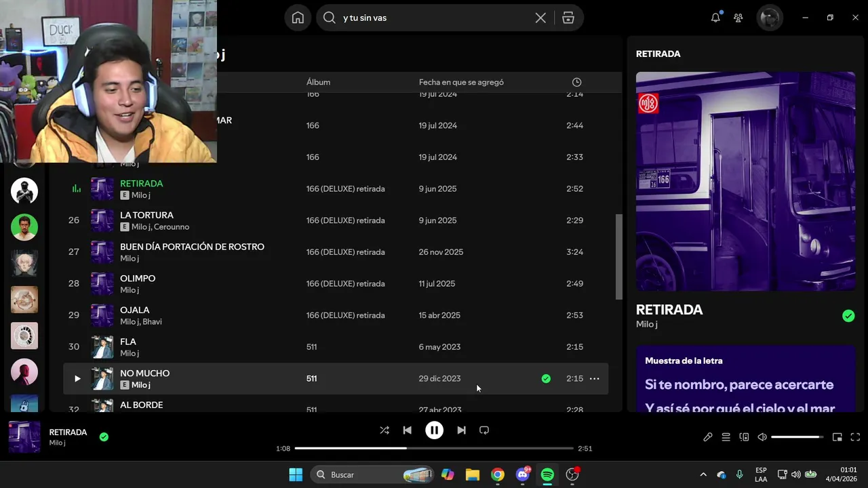This screenshot has width=868, height=488.
Task: Open the OJALA album cover thumbnail
Action: pyautogui.click(x=102, y=315)
